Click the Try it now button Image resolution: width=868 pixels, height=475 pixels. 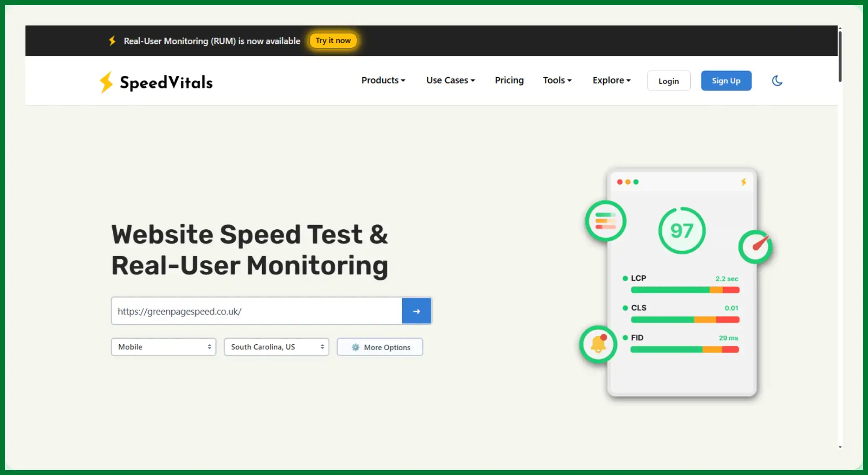coord(333,41)
